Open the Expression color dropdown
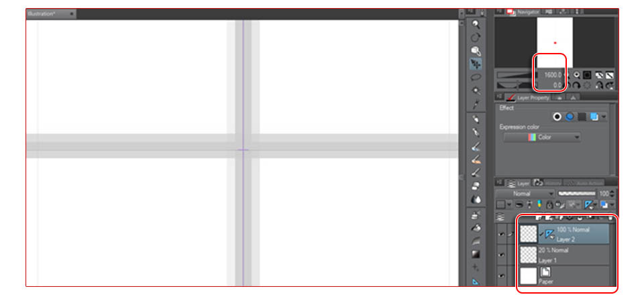Screen dimensions: 644x305 click(x=542, y=137)
